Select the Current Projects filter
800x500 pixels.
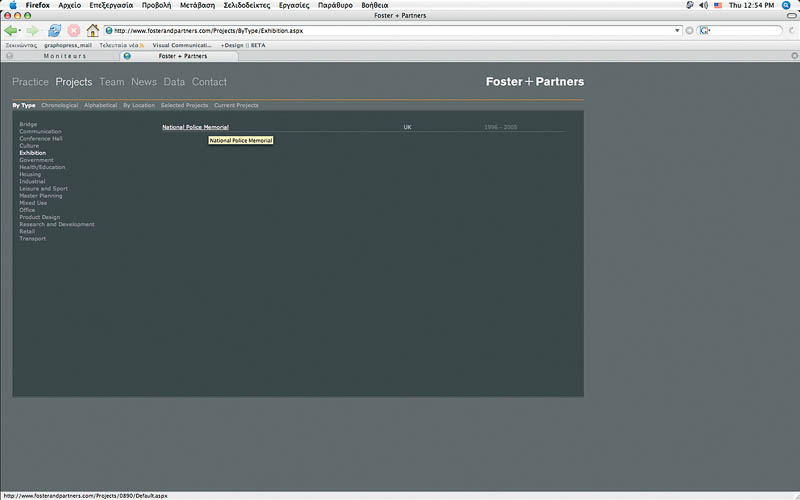click(236, 106)
